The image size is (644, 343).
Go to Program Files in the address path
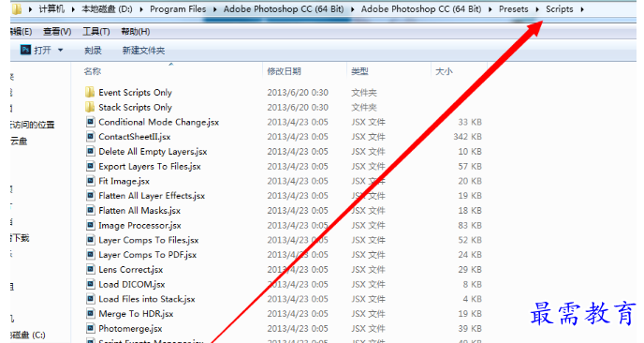[x=178, y=9]
